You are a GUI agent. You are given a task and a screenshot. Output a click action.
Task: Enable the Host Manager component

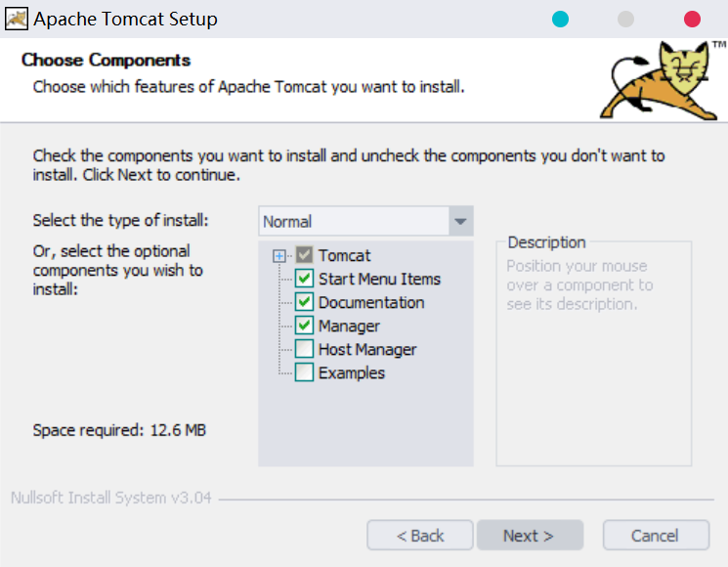click(304, 349)
